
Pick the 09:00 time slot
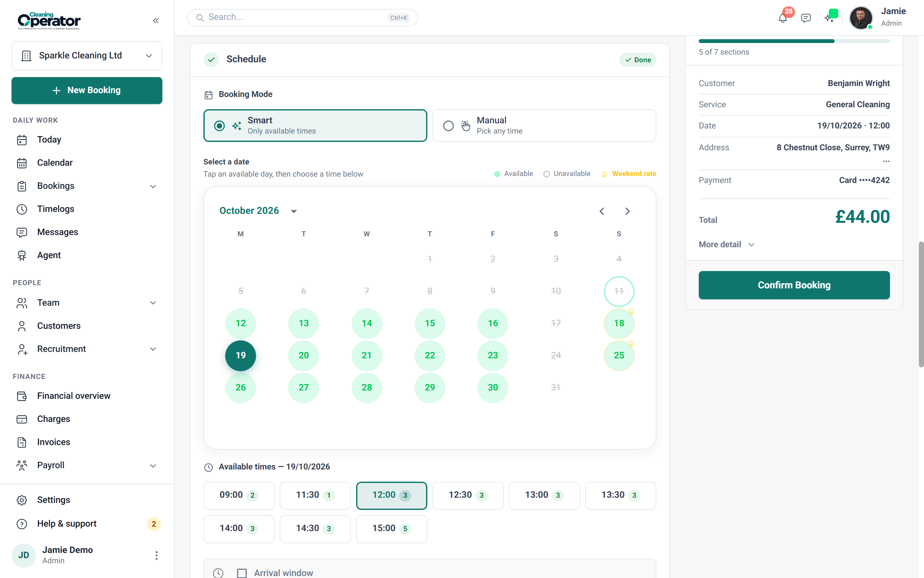tap(239, 495)
